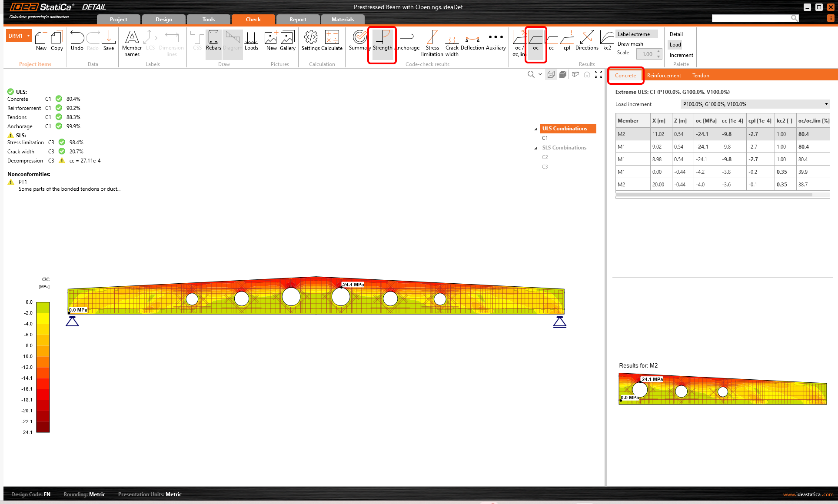This screenshot has height=504, width=838.
Task: Switch to solid view mode icon
Action: (x=562, y=74)
